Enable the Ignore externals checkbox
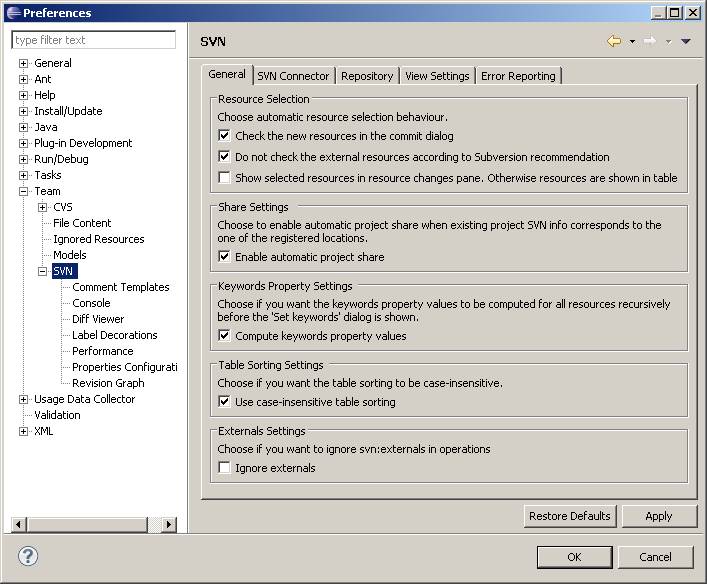This screenshot has width=707, height=584. click(x=224, y=467)
